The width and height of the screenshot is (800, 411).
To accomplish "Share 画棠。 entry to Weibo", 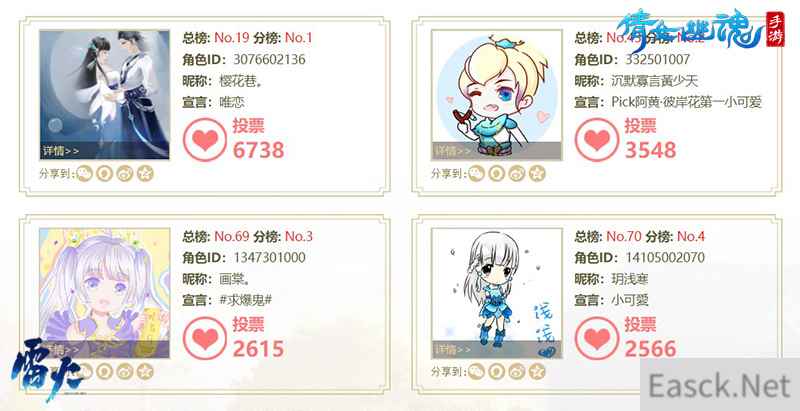I will tap(125, 372).
